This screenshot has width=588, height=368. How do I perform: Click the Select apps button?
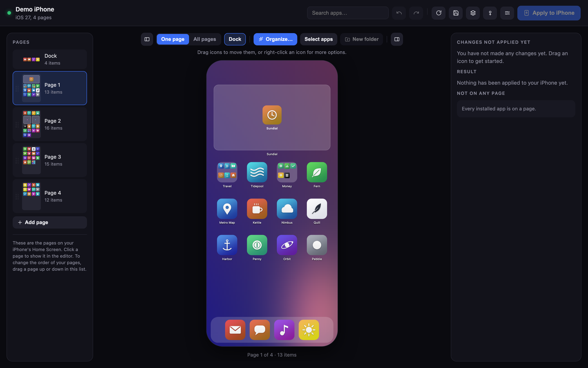coord(319,39)
